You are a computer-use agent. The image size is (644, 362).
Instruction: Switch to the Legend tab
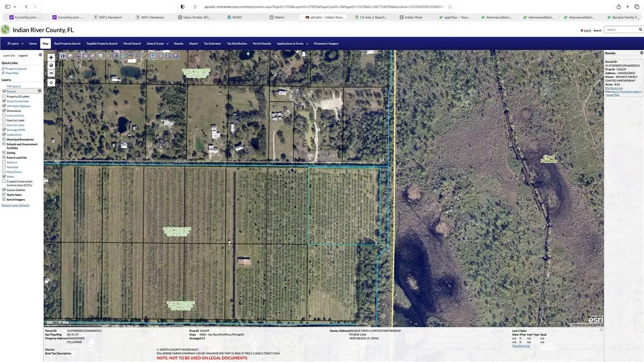coord(24,55)
